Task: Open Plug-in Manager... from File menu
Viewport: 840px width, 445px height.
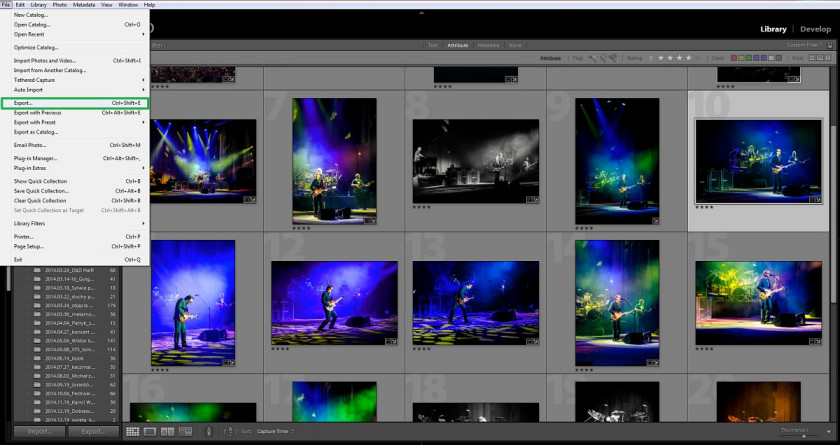Action: click(x=74, y=159)
